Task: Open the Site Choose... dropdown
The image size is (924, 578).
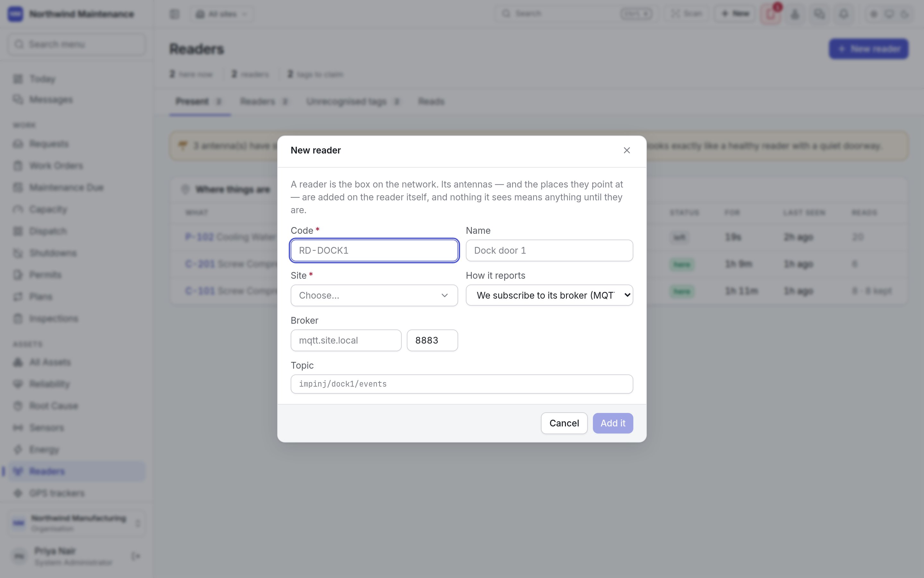Action: 374,295
